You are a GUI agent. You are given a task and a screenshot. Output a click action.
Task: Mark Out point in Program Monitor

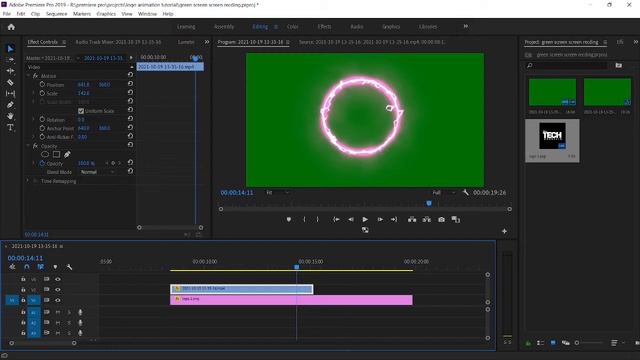[x=318, y=220]
